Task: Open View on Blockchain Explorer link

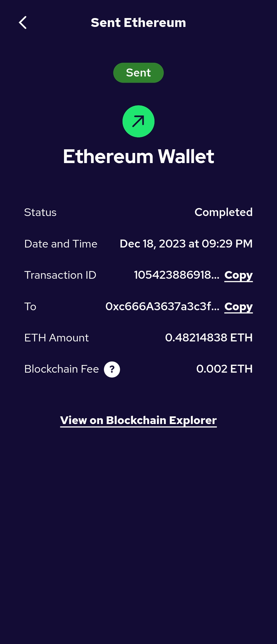Action: tap(138, 420)
